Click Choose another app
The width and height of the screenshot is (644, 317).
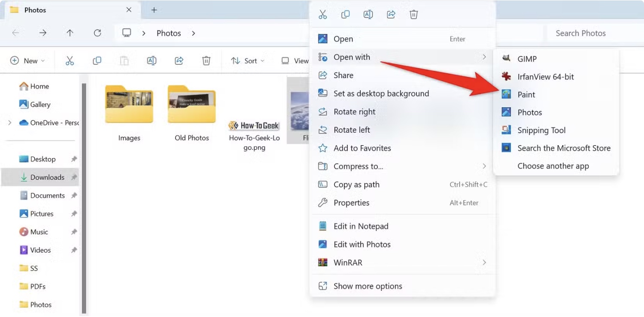tap(556, 166)
